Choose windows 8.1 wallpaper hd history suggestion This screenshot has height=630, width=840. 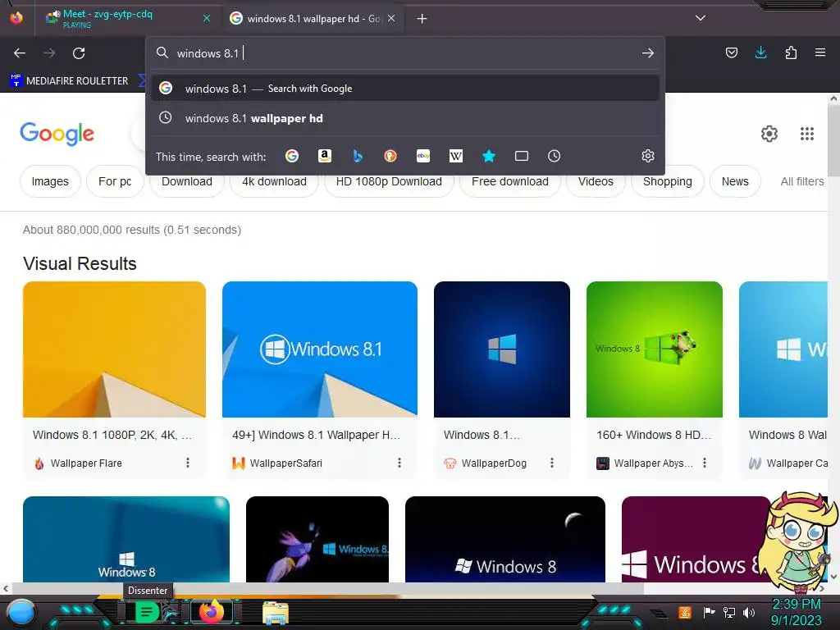405,118
